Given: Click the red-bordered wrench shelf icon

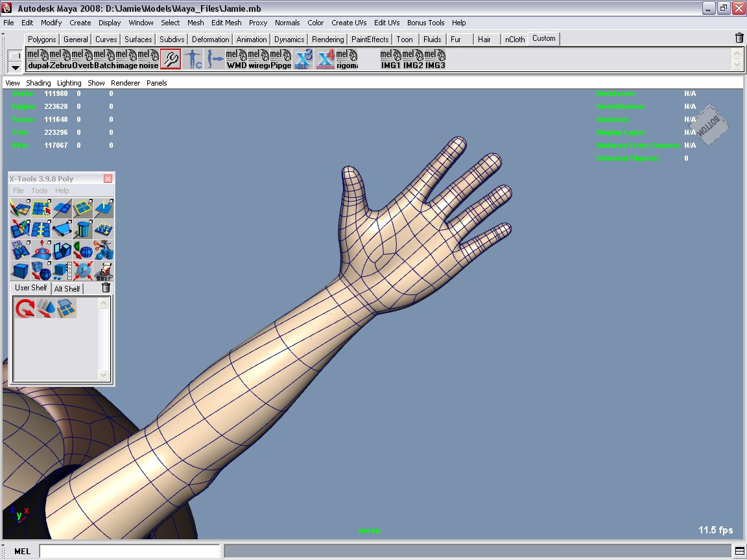Looking at the screenshot, I should tap(171, 59).
